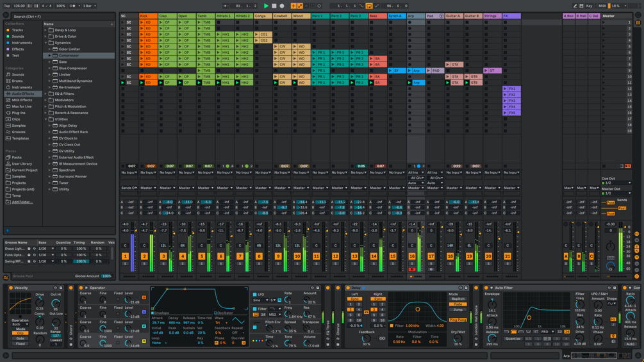This screenshot has width=644, height=362.
Task: Open the MIDI map mode
Action: (602, 6)
